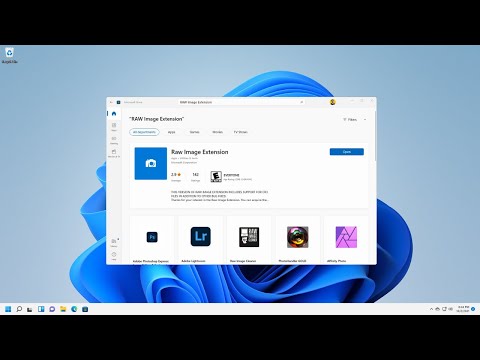The height and width of the screenshot is (360, 480).
Task: Open the user profile avatar
Action: coord(332,102)
